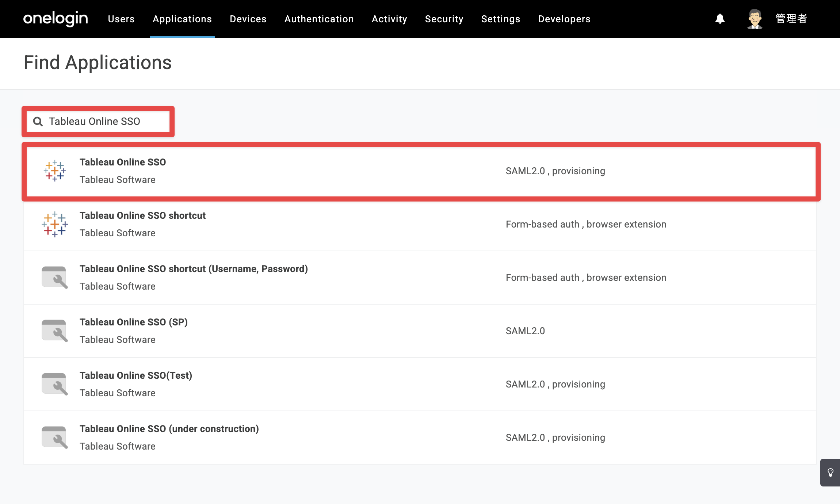The width and height of the screenshot is (840, 504).
Task: Click the Tableau Online SSO shortcut logo
Action: pyautogui.click(x=55, y=224)
